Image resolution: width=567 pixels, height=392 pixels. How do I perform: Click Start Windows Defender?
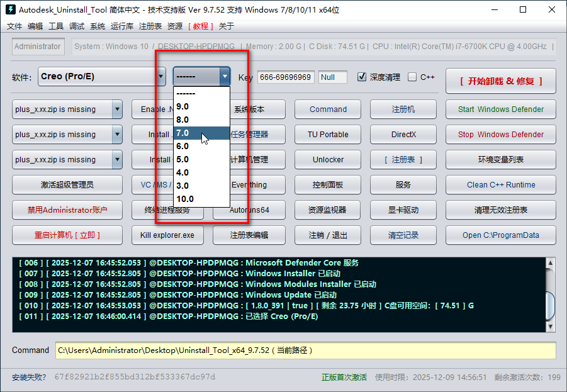tap(501, 109)
